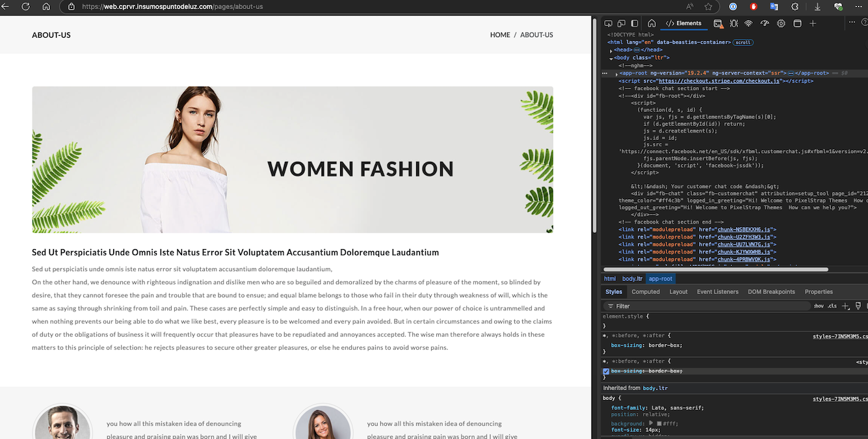Open the Event Listeners tab
The image size is (868, 439).
click(x=717, y=292)
